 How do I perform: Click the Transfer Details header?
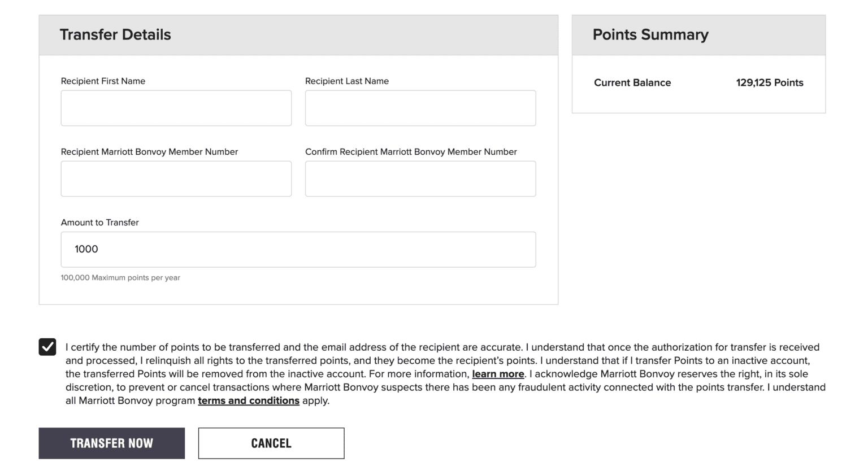pos(115,34)
